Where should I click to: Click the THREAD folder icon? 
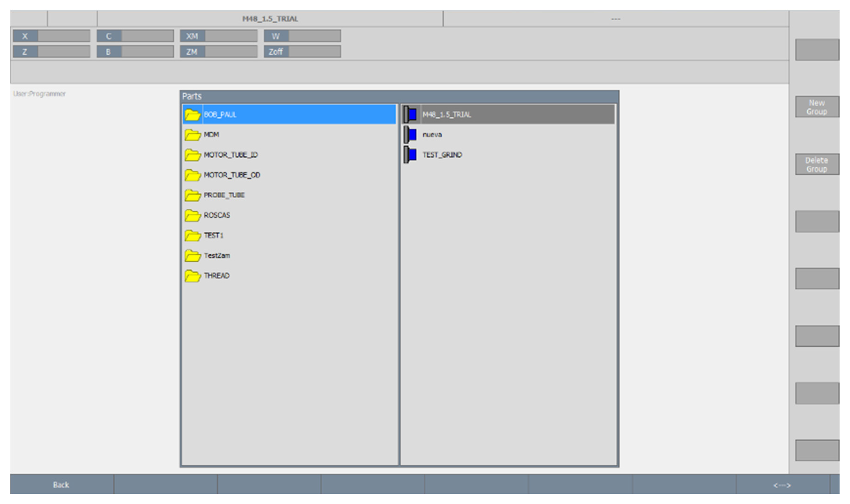click(x=192, y=276)
